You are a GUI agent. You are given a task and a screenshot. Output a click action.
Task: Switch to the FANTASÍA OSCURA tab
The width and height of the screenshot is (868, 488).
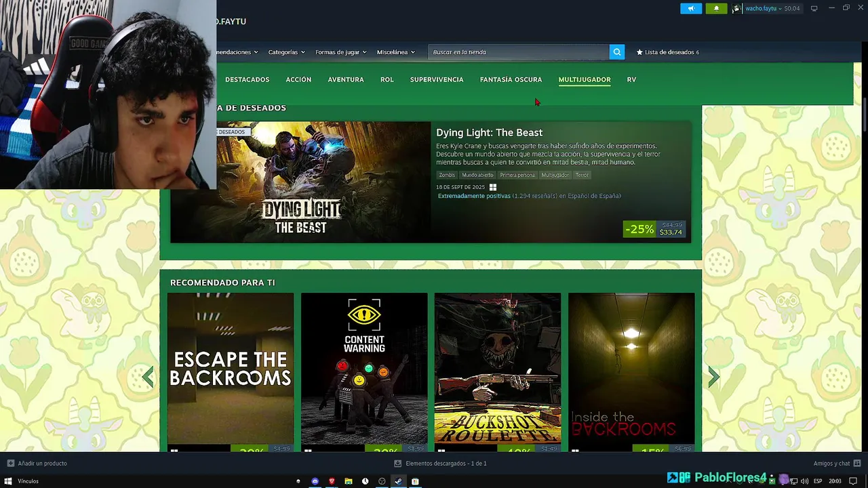coord(511,80)
